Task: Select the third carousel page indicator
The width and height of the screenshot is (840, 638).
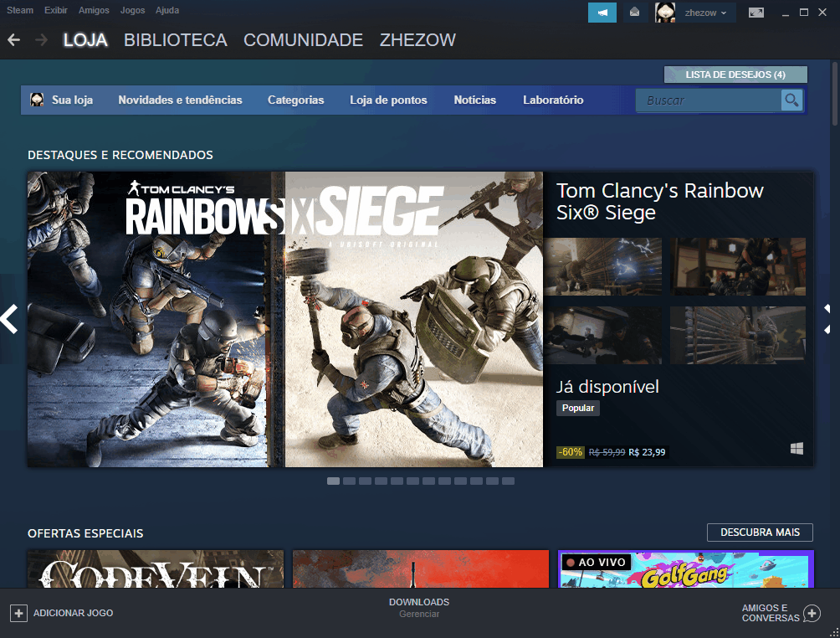Action: tap(365, 481)
